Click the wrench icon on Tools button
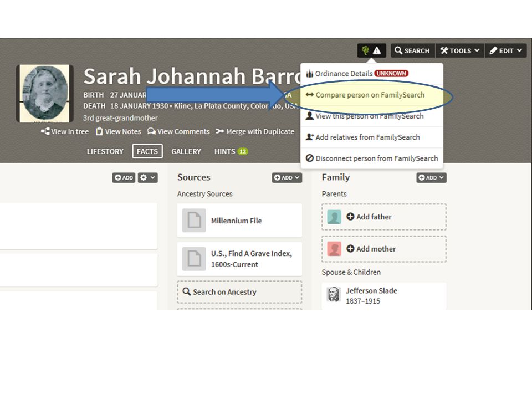532x399 pixels. 444,50
